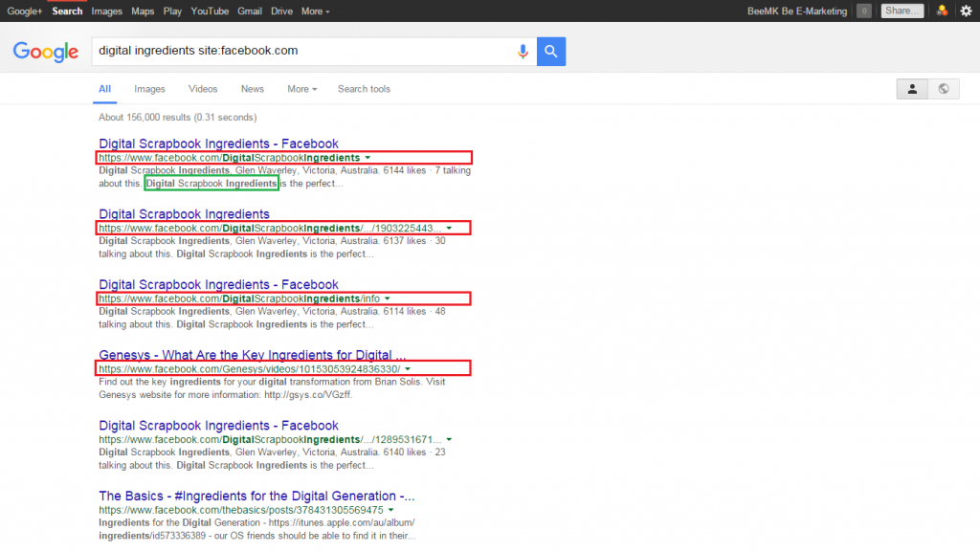Open Maps in the top bar
Viewport: 980px width, 552px height.
pyautogui.click(x=143, y=11)
